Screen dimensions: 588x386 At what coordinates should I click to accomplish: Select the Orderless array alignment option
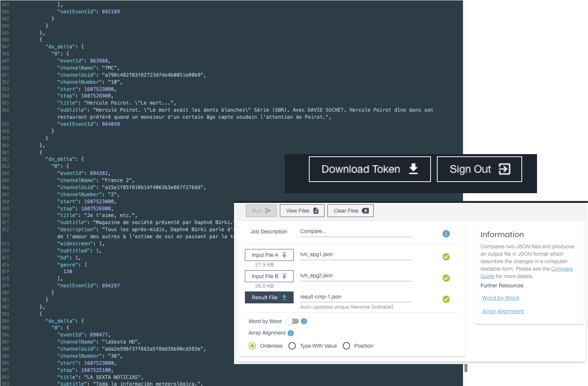tap(252, 346)
